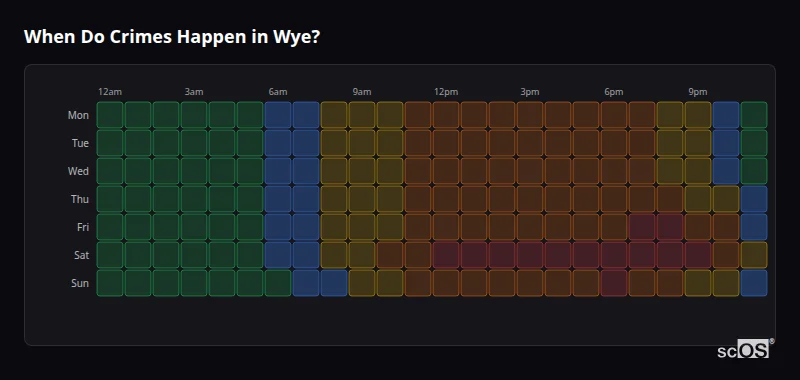Viewport: 800px width, 380px height.
Task: Select the Sunday 11pm blue cell
Action: 754,283
